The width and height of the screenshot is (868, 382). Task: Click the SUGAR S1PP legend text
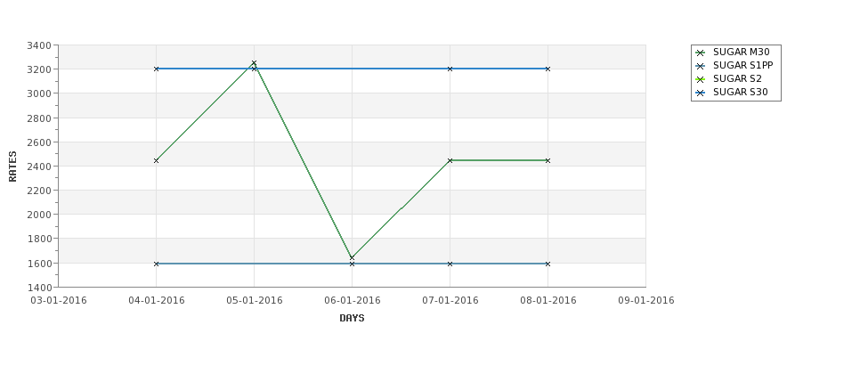(x=742, y=65)
